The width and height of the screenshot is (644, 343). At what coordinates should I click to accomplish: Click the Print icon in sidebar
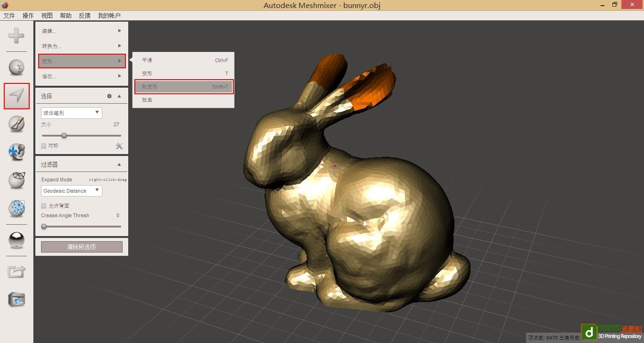[17, 299]
